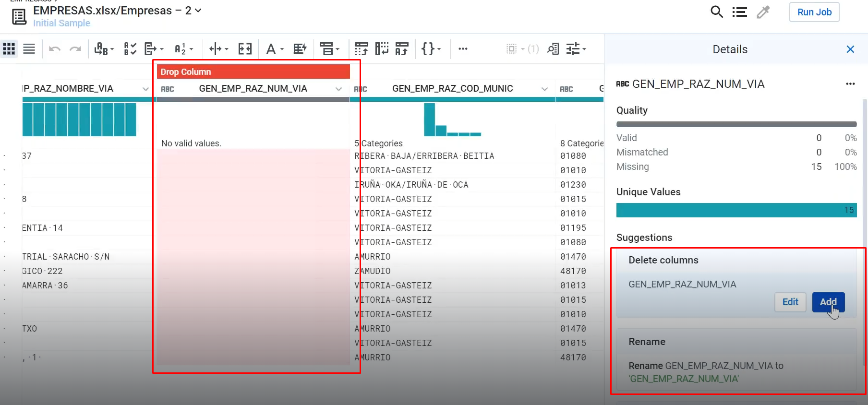The height and width of the screenshot is (405, 868).
Task: Expand the GEN_EMP_RAZ_COD_MUNIC column header menu
Action: (544, 89)
